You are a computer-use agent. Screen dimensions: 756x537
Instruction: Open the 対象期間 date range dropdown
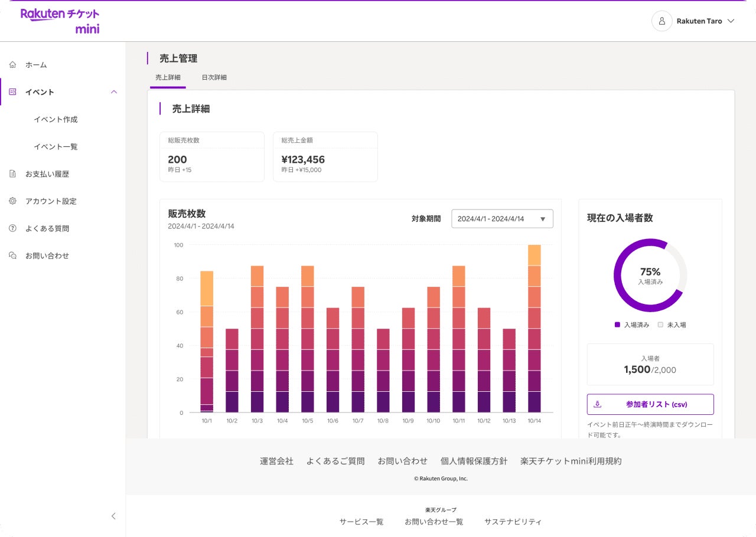pyautogui.click(x=502, y=219)
